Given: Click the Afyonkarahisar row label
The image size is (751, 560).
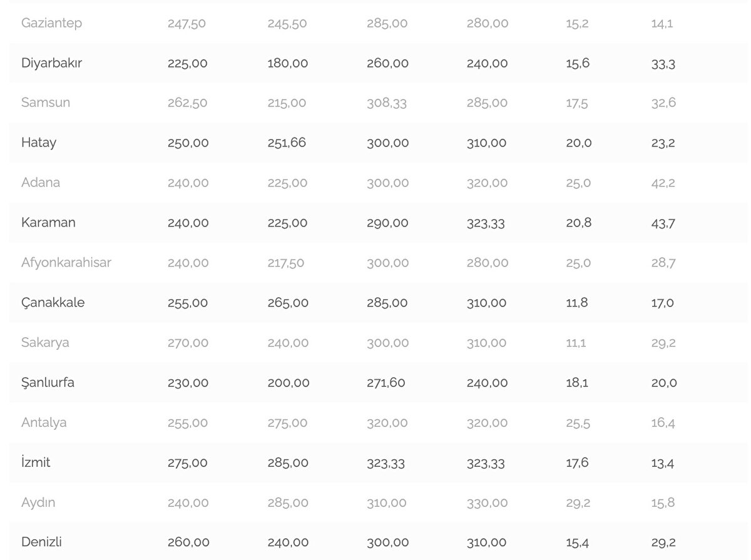Looking at the screenshot, I should [x=66, y=263].
